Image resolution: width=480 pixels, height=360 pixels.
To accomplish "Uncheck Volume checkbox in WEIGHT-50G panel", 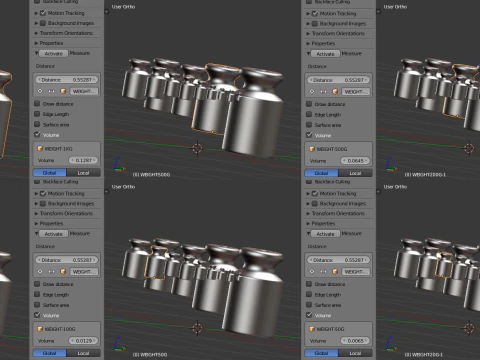I will point(309,315).
